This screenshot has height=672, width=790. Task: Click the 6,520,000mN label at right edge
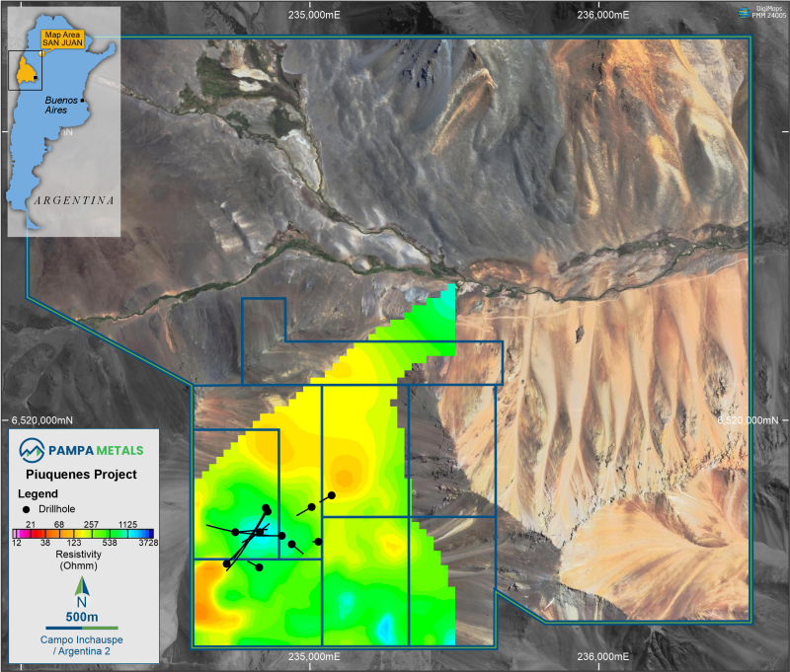(x=750, y=419)
